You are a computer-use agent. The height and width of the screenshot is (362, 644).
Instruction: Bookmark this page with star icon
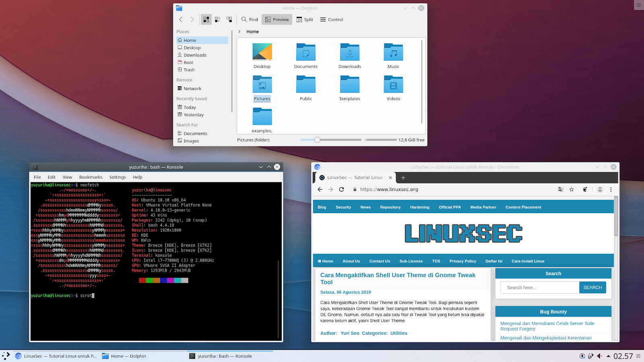[572, 189]
